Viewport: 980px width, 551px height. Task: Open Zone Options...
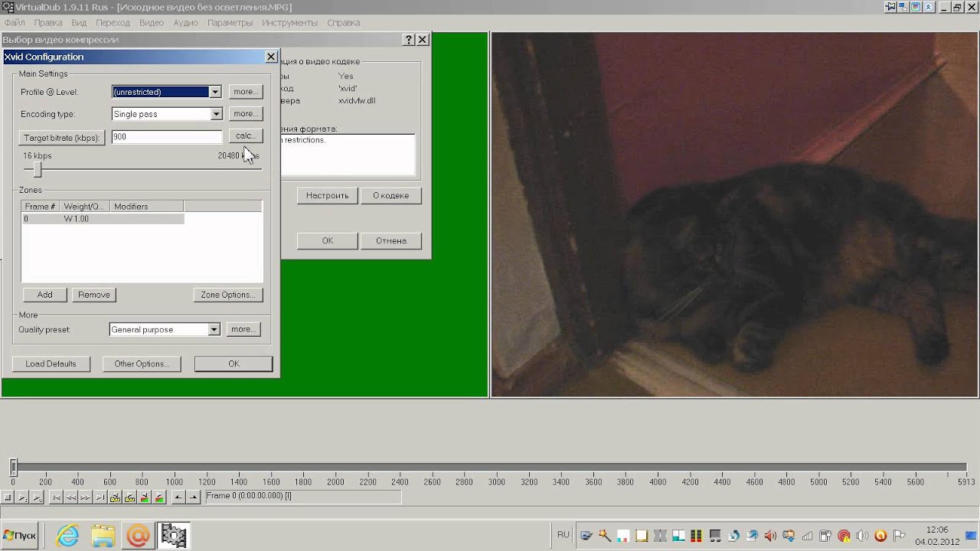coord(227,295)
